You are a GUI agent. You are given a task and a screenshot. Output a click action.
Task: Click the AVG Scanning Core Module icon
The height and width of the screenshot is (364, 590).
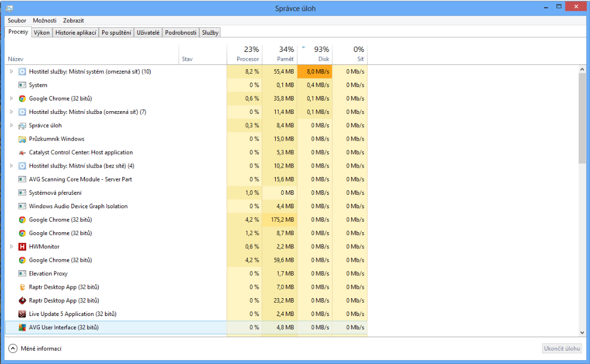point(22,180)
